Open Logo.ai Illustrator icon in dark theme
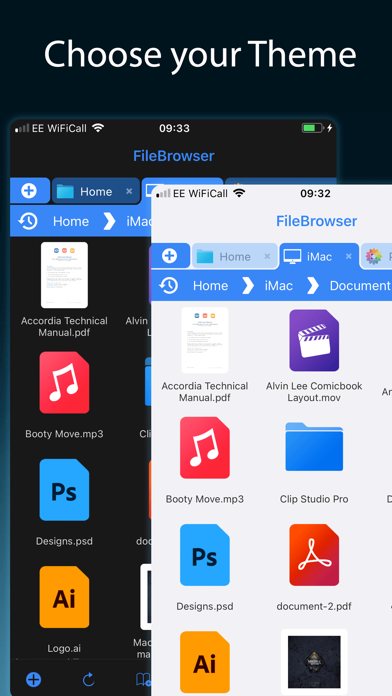 [64, 597]
